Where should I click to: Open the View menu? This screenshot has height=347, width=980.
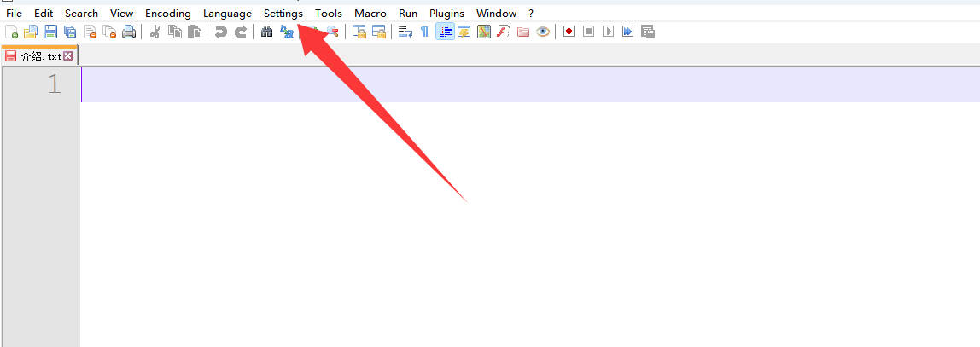pyautogui.click(x=122, y=13)
